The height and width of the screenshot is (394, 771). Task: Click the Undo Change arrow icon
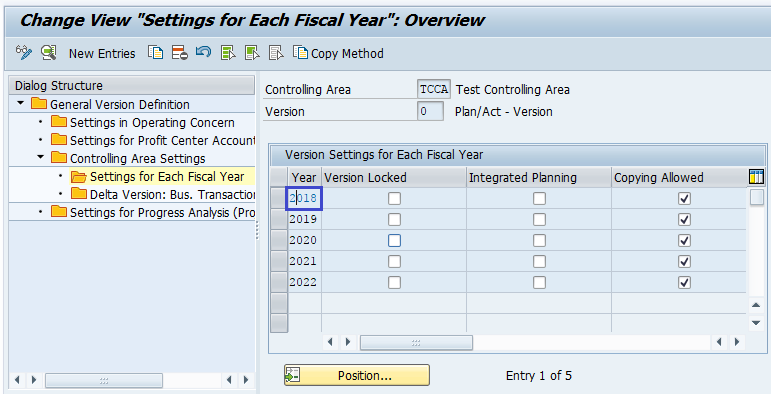tap(204, 52)
